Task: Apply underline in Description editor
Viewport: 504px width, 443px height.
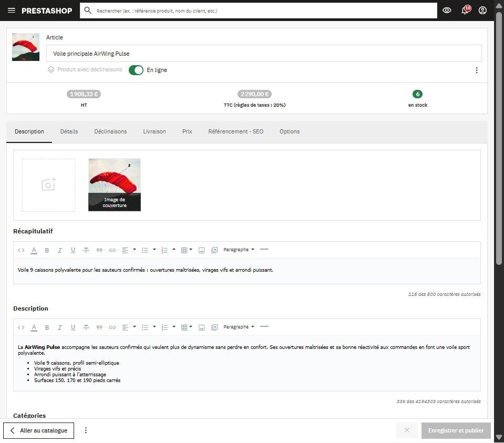Action: click(73, 327)
